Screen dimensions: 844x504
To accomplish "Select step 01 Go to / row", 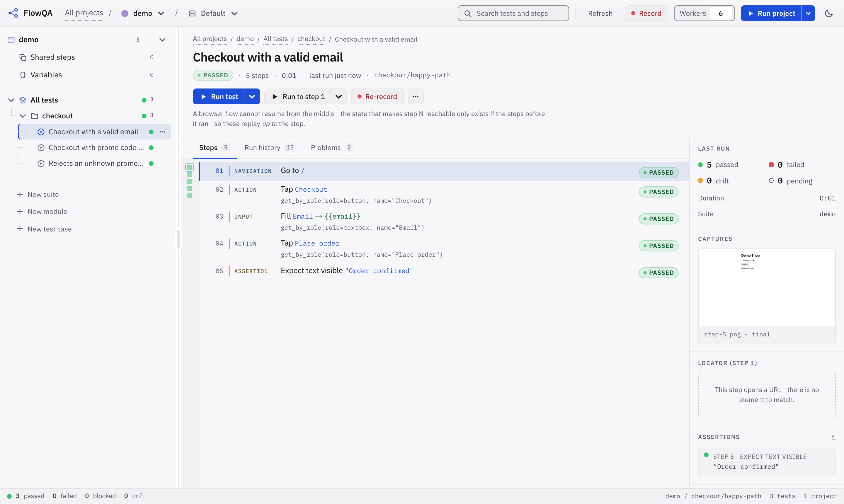I will (x=444, y=171).
